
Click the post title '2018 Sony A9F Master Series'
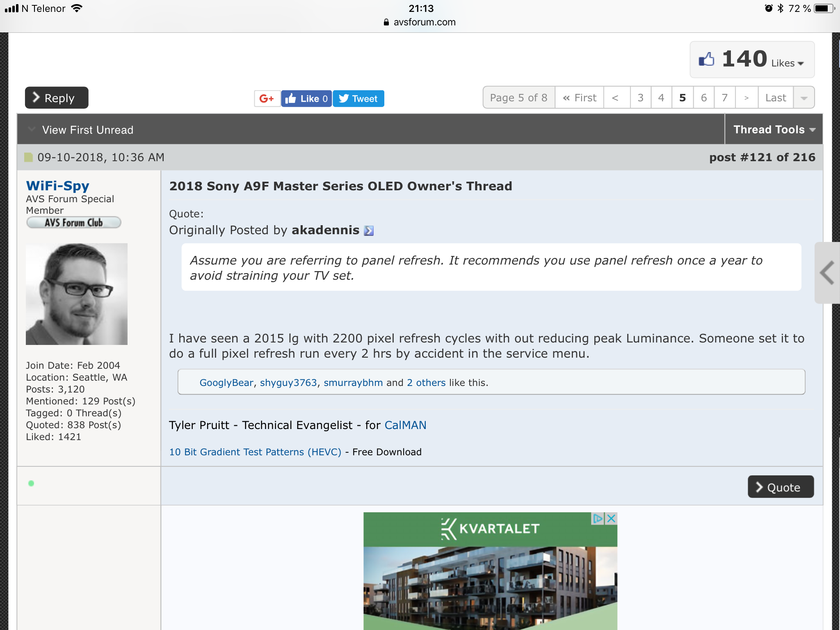click(x=340, y=186)
